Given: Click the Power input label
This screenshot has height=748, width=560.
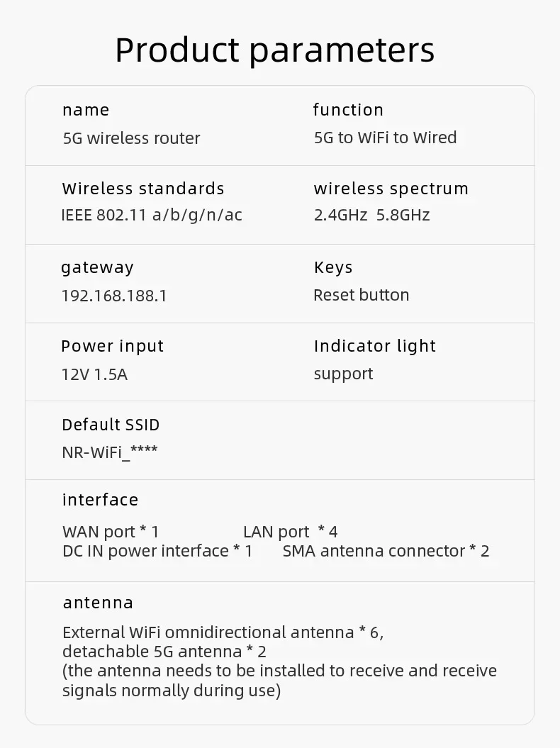Looking at the screenshot, I should pos(112,346).
